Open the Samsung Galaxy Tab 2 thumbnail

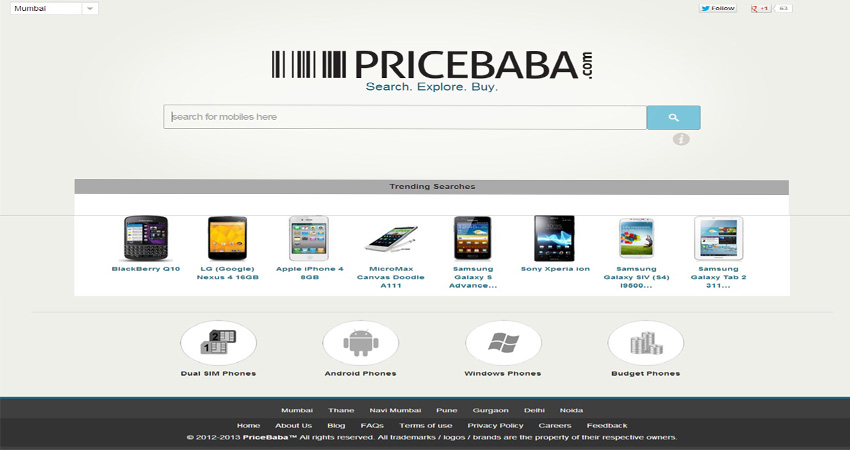point(718,238)
